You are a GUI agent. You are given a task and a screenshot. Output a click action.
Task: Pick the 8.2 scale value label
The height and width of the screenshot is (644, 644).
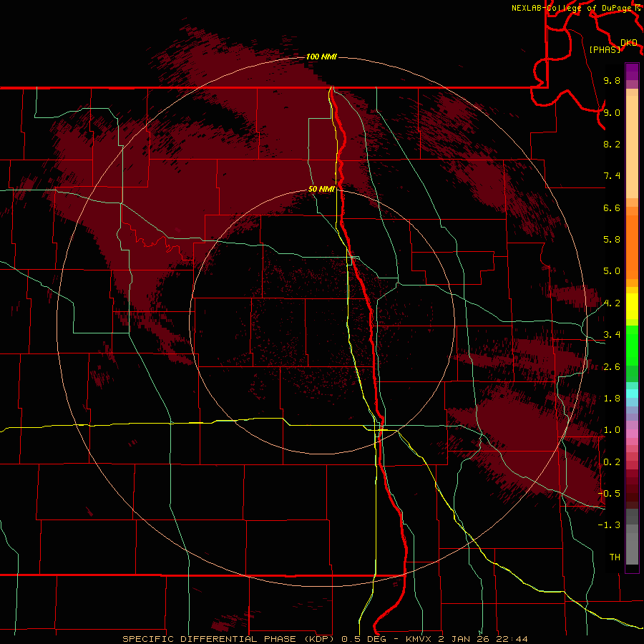pos(612,144)
